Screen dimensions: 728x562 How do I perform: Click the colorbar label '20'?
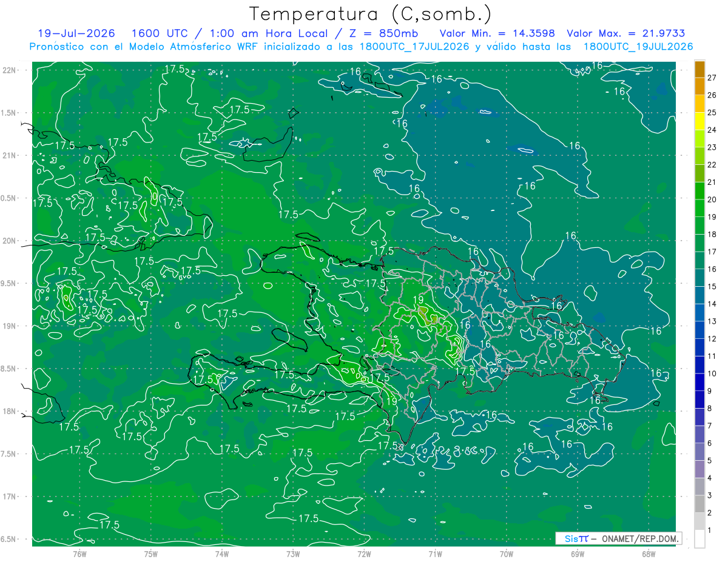click(712, 199)
